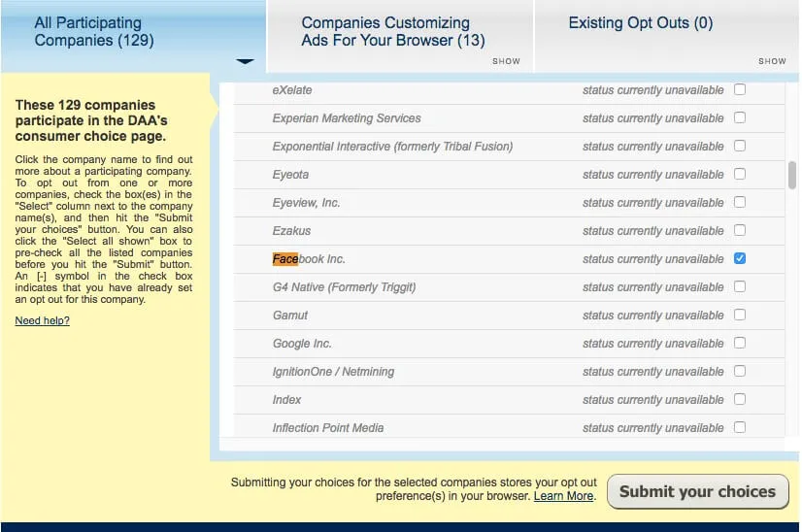Viewport: 802px width, 532px height.
Task: Open the Exponential Interactive company name
Action: tap(392, 147)
